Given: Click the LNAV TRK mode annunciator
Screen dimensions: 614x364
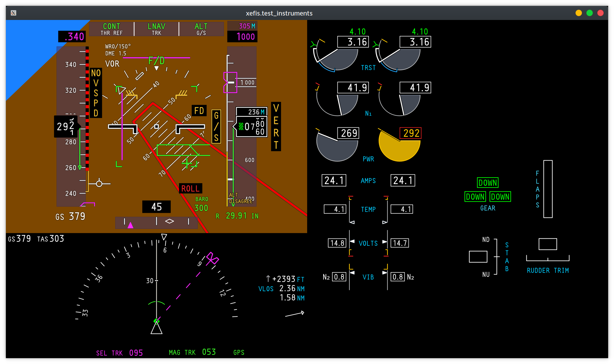Looking at the screenshot, I should 156,29.
